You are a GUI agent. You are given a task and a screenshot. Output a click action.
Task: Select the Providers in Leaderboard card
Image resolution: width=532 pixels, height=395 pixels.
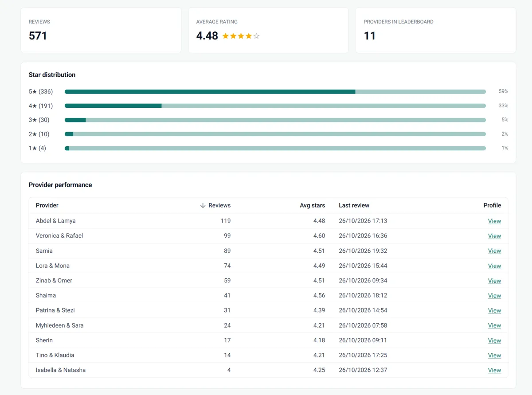pos(436,30)
